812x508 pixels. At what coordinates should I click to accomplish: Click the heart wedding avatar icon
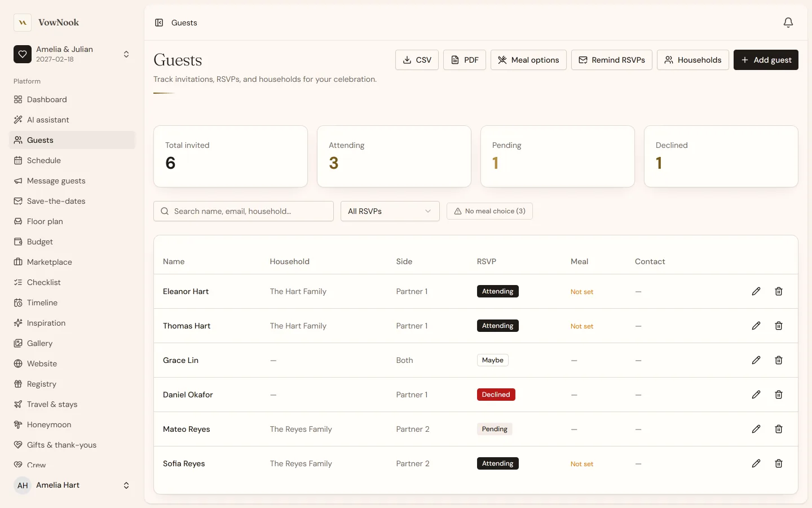23,54
